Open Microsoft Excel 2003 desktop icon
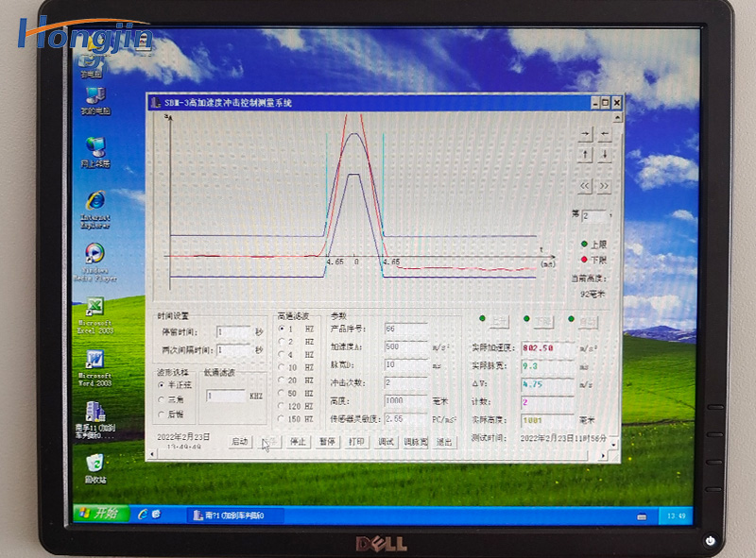Screen dimensions: 756x558 pos(94,309)
